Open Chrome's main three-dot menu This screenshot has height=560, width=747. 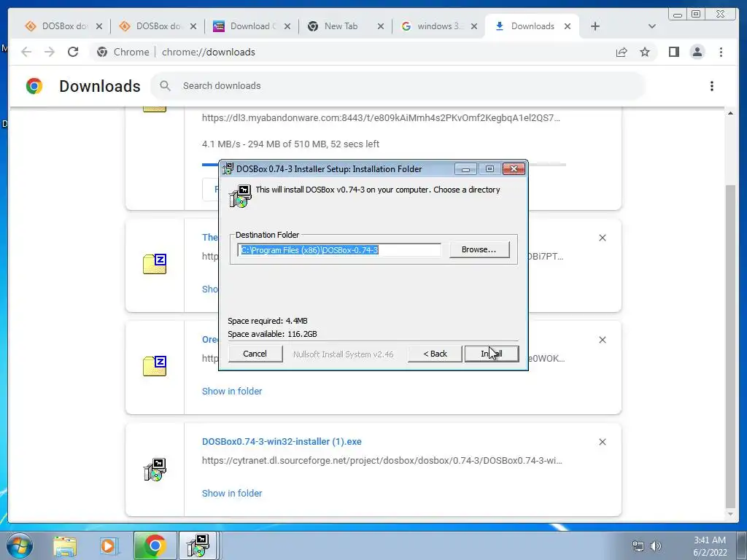721,52
